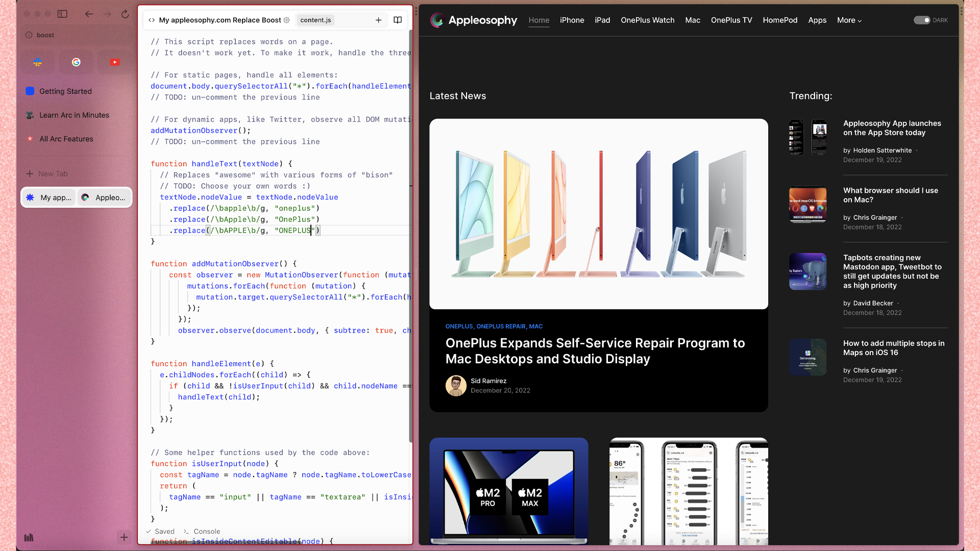Click Sid Ramirez author avatar
The height and width of the screenshot is (551, 980).
tap(456, 386)
